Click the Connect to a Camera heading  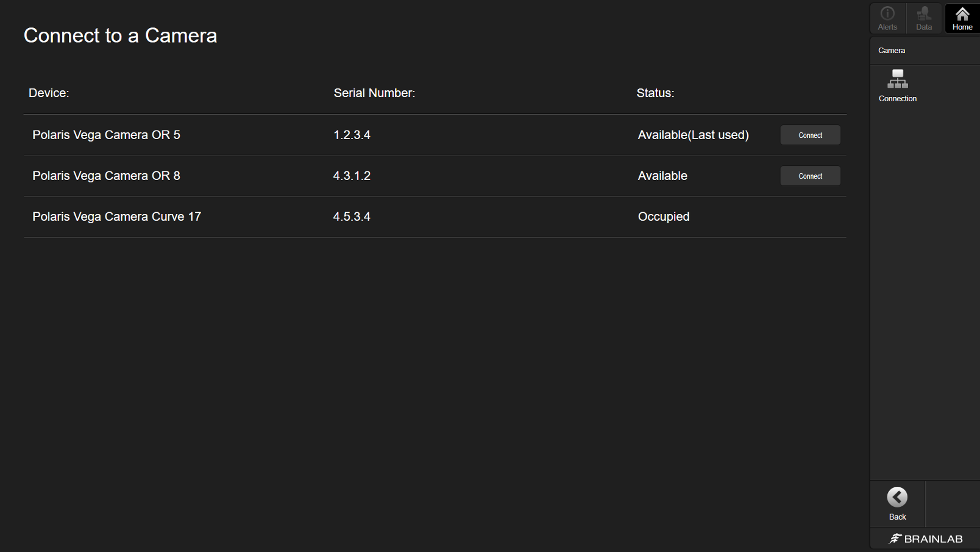[120, 35]
